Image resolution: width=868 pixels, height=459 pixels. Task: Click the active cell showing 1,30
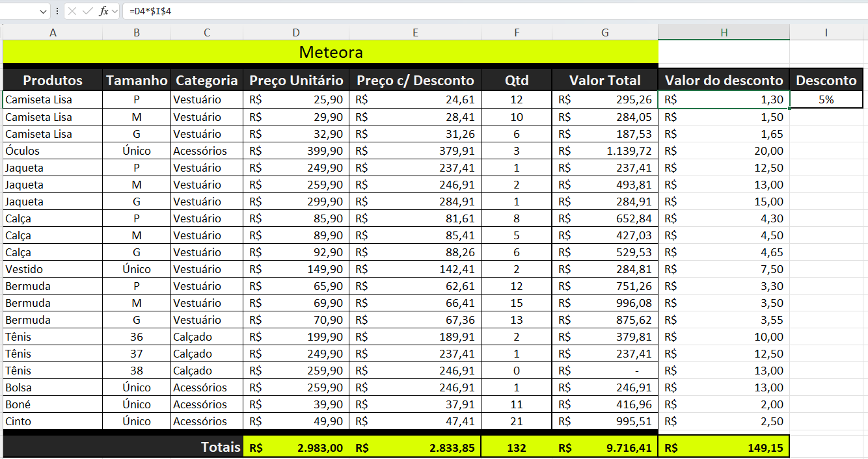724,99
